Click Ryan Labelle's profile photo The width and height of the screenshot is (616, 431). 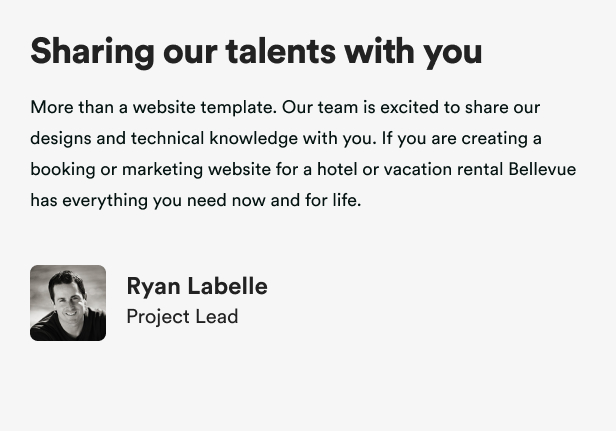[x=68, y=303]
